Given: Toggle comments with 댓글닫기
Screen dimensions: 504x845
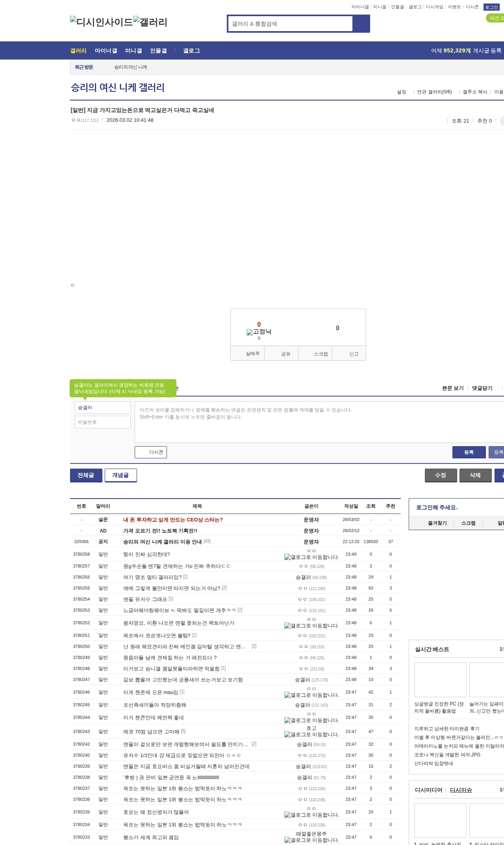Looking at the screenshot, I should click(482, 388).
